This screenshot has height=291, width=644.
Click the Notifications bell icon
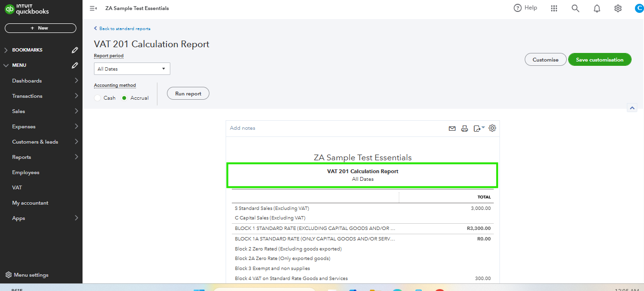pyautogui.click(x=597, y=8)
